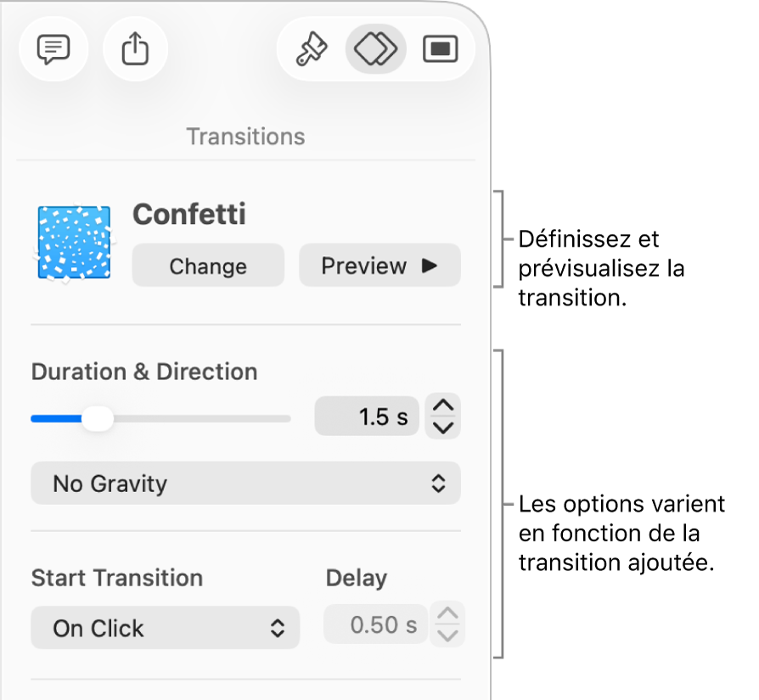Click the Duration & Direction label
The width and height of the screenshot is (759, 700).
[144, 372]
